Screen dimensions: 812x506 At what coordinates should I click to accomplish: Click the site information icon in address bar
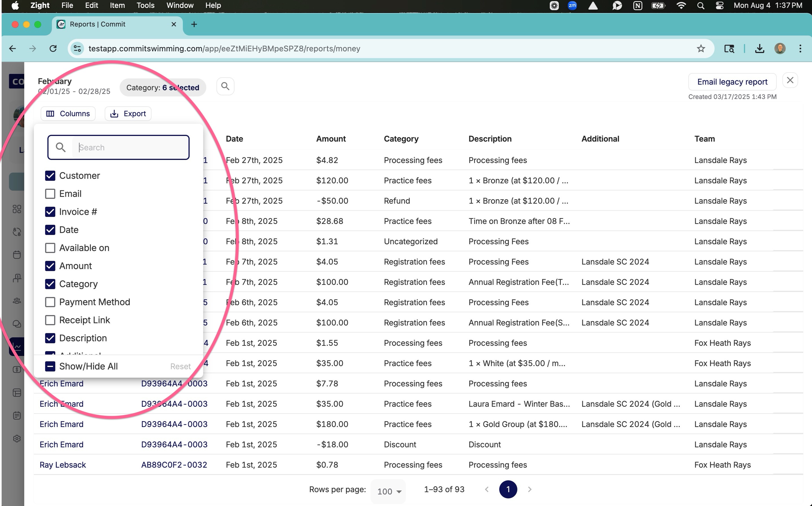click(x=77, y=49)
